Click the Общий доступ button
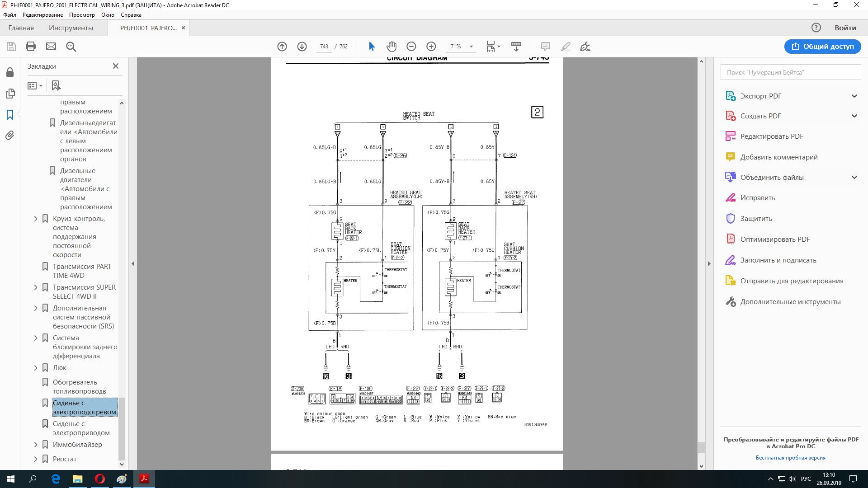This screenshot has height=488, width=868. [822, 47]
